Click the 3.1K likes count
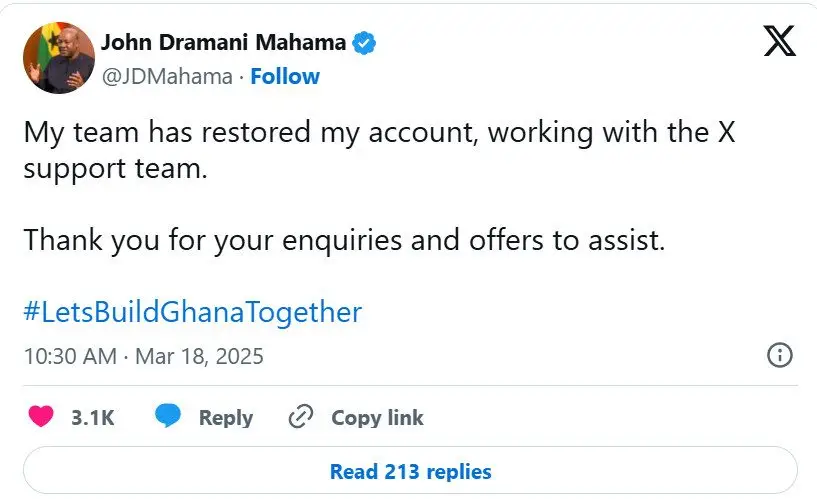 (92, 418)
